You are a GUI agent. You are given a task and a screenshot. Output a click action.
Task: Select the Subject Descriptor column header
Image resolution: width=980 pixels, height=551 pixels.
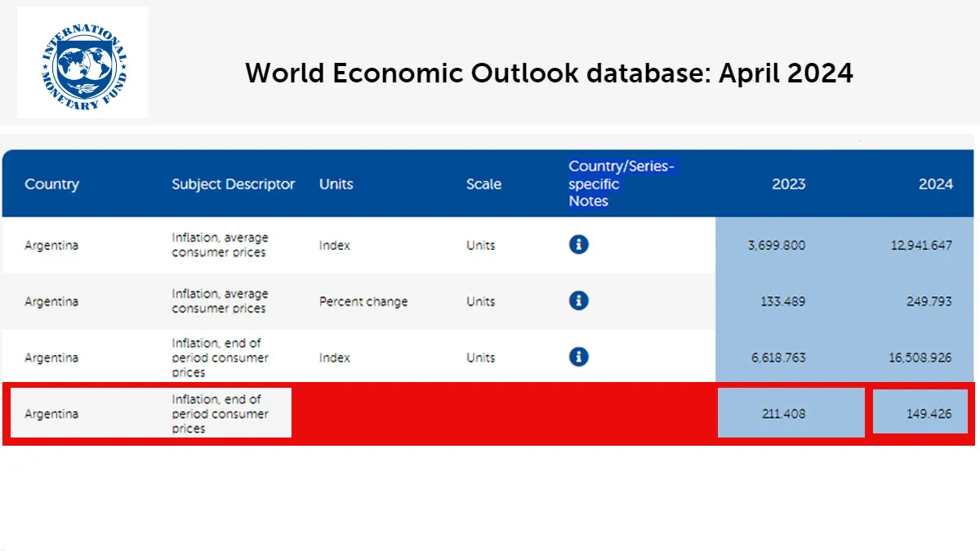pos(233,184)
